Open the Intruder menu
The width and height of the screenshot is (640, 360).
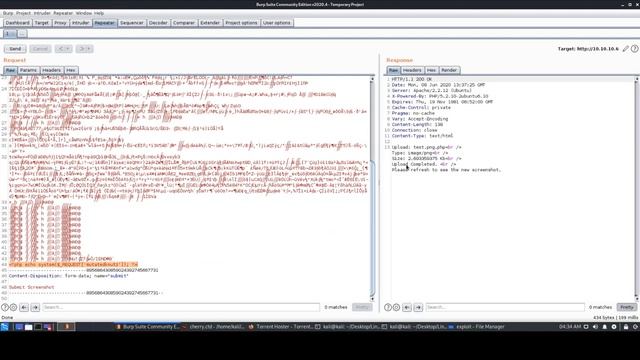(42, 13)
